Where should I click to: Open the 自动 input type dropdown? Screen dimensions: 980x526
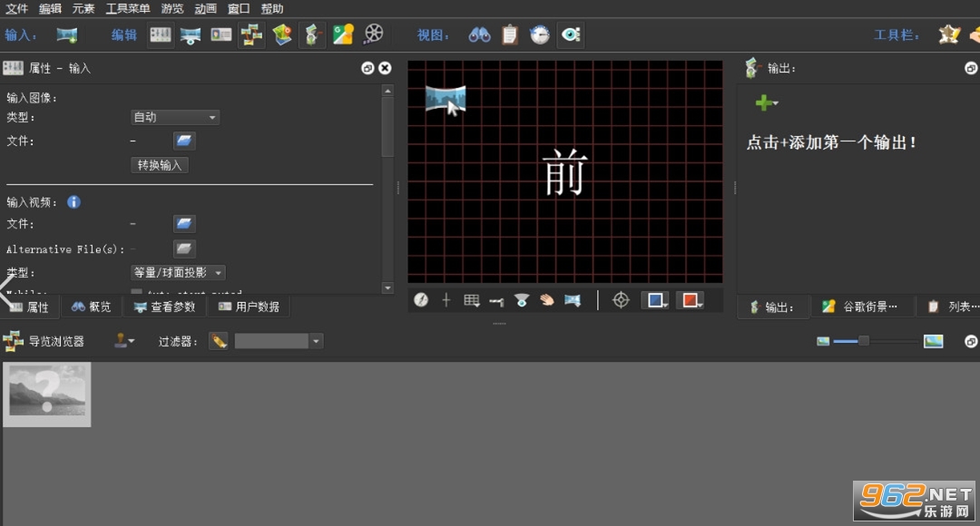(174, 117)
